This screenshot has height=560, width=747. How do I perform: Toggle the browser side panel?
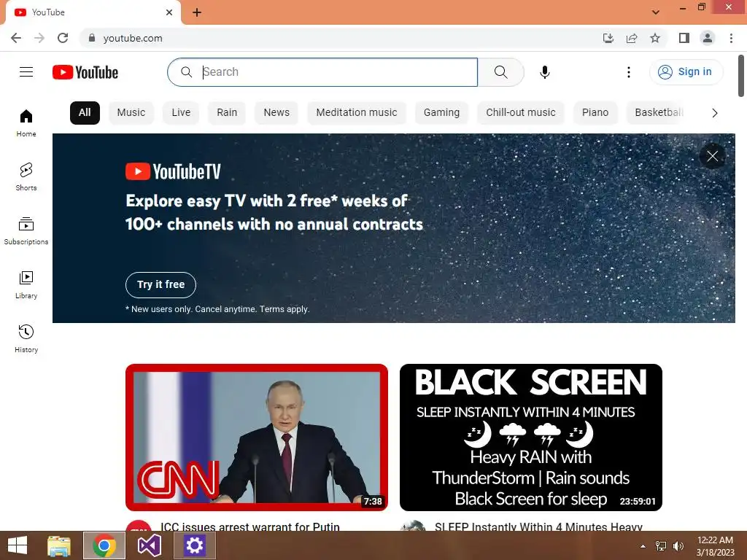pyautogui.click(x=684, y=38)
